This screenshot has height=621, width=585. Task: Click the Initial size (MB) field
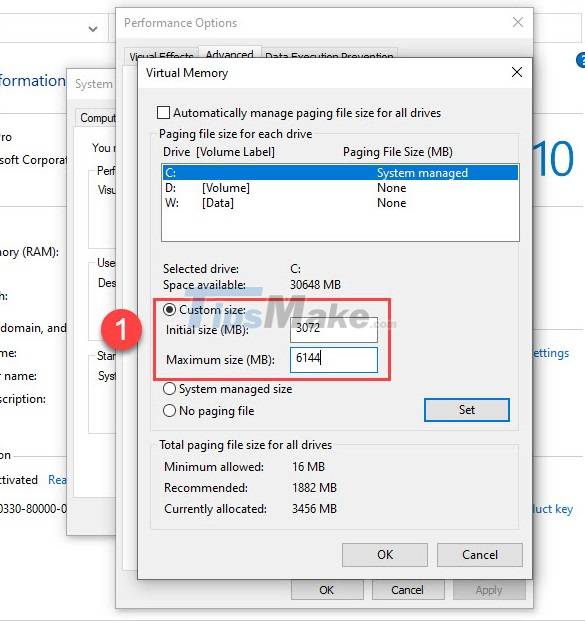click(333, 330)
